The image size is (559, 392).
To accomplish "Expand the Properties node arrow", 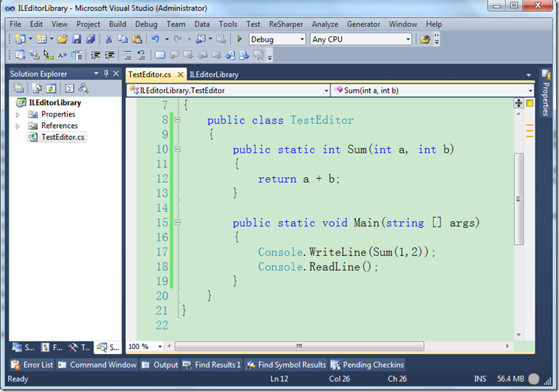I will pos(17,115).
